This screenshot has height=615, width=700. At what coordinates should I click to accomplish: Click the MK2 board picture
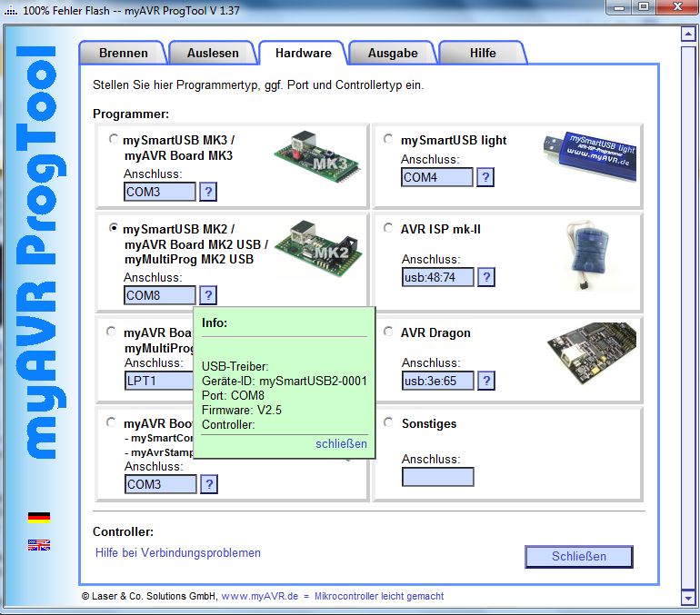point(318,248)
